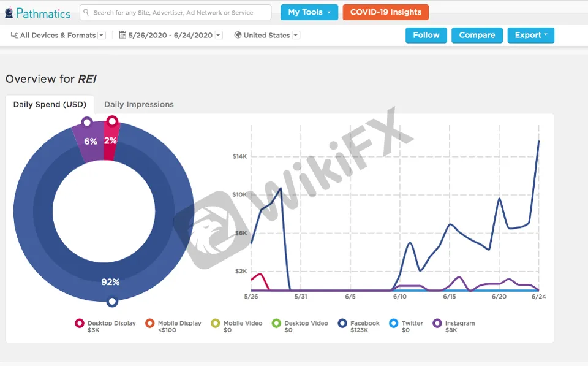
Task: Click the Compare button
Action: coord(477,36)
